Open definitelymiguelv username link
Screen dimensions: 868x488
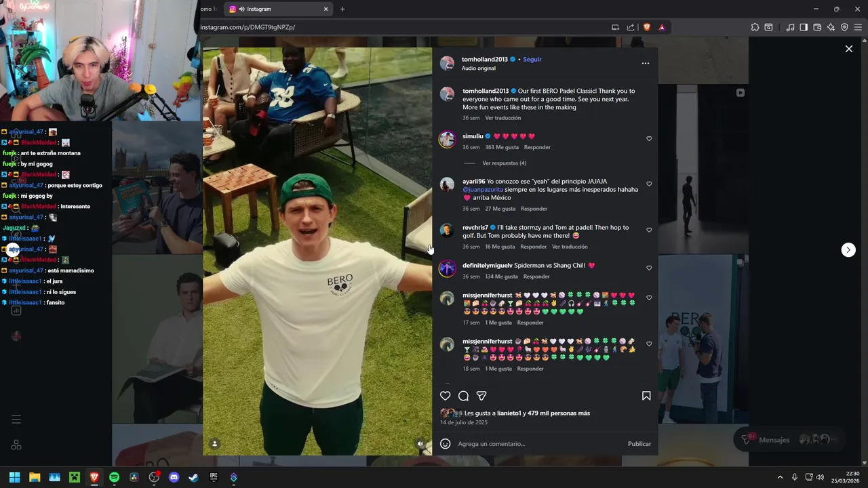[488, 266]
